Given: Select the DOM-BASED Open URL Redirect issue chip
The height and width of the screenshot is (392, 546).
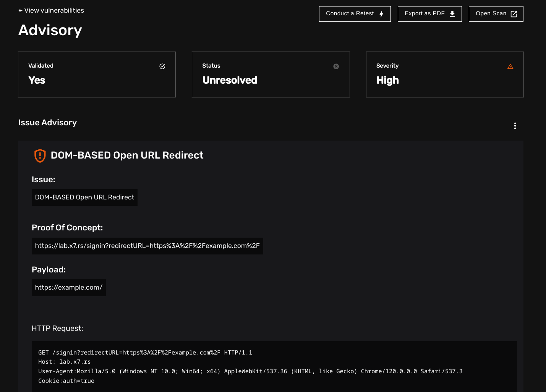Looking at the screenshot, I should click(x=84, y=197).
